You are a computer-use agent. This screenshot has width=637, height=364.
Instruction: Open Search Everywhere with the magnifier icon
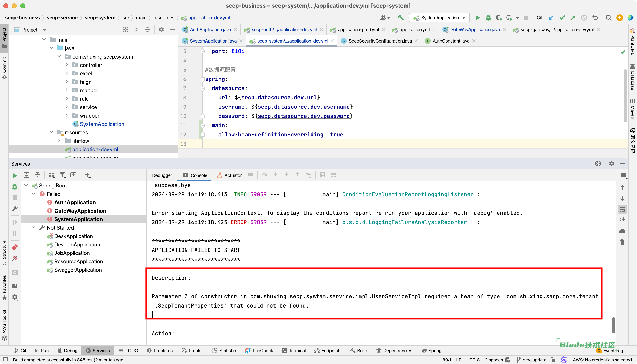tap(609, 18)
